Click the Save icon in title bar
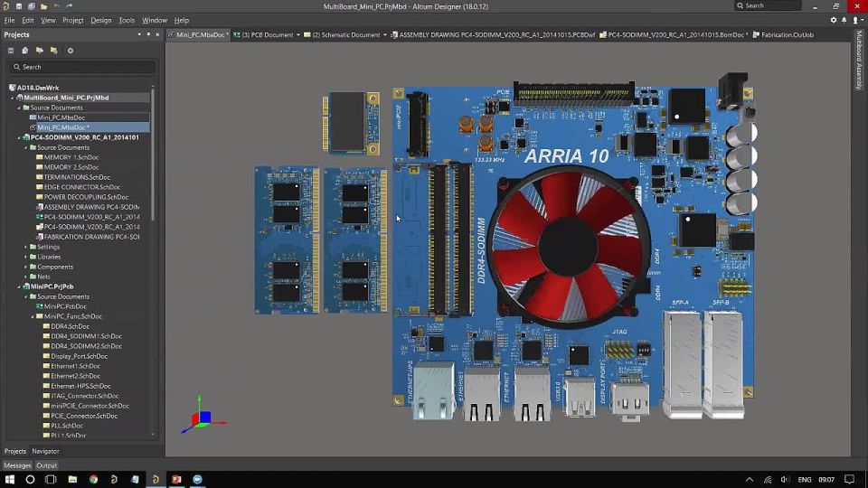This screenshot has width=868, height=488. point(18,6)
